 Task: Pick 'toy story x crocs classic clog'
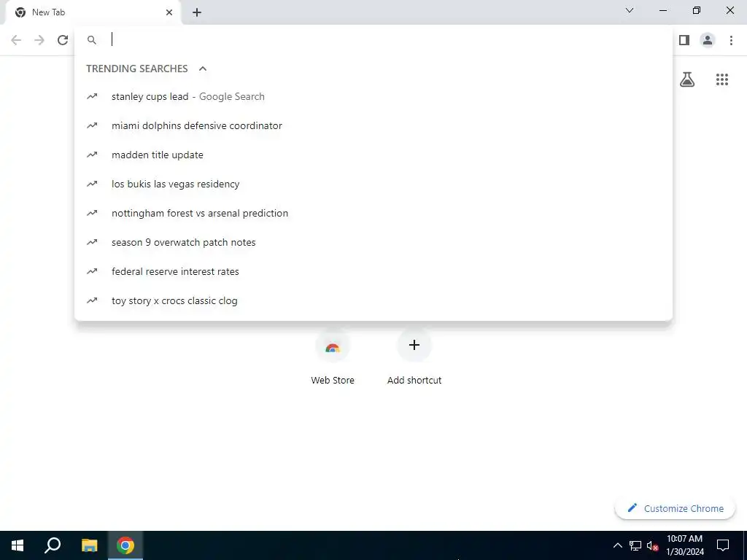click(373, 300)
